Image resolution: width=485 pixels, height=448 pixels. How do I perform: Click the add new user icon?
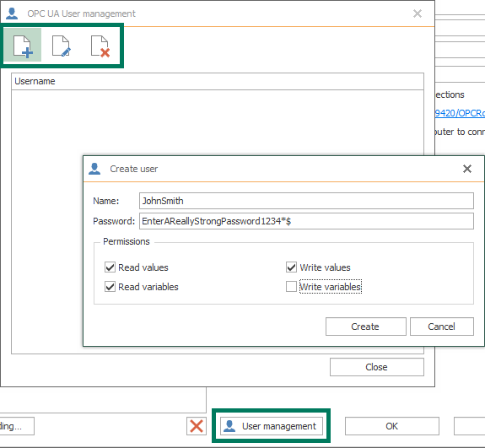coord(23,46)
